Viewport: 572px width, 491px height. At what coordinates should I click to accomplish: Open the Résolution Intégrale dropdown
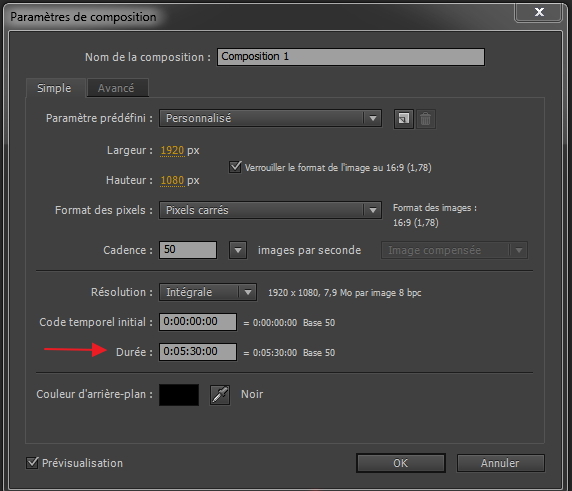[208, 292]
